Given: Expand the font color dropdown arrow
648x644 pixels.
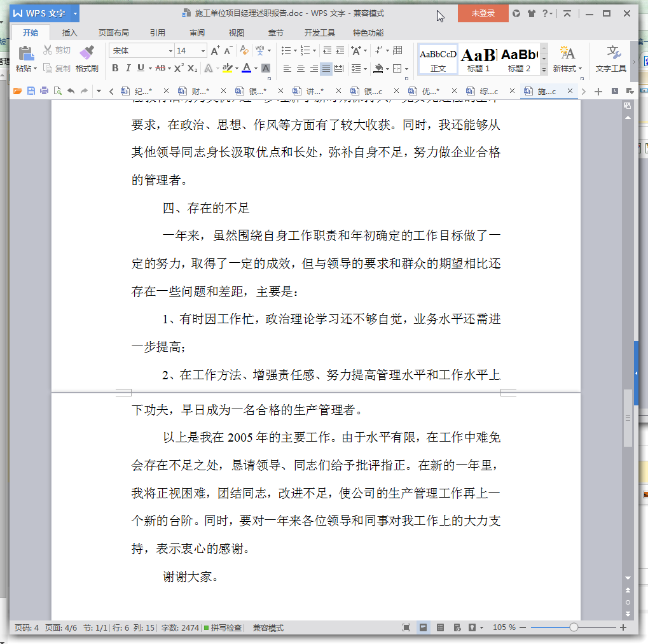Looking at the screenshot, I should (256, 68).
